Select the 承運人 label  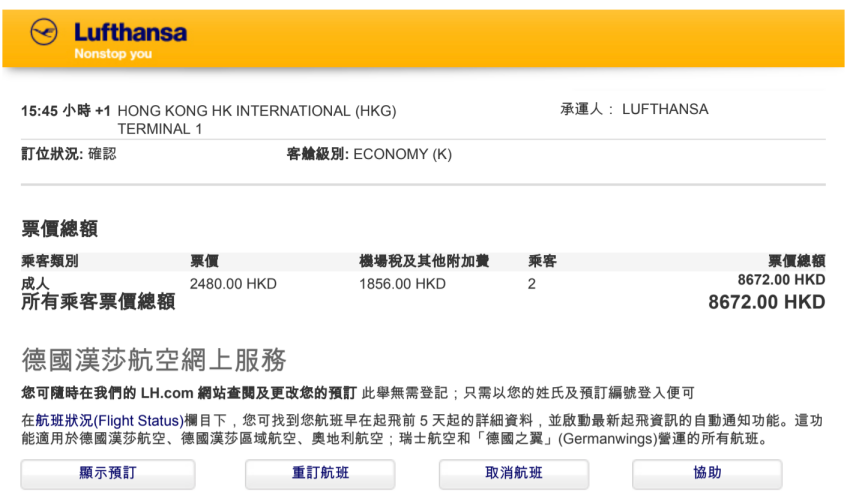582,109
